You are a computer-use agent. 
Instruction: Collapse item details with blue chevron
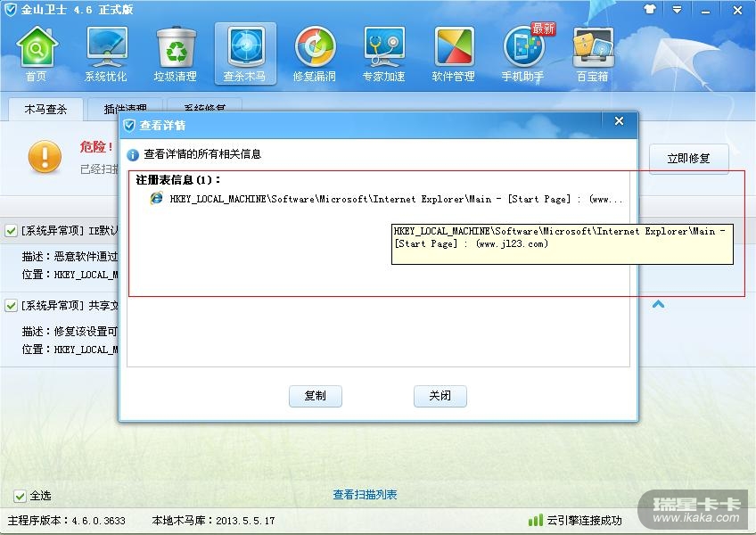click(658, 304)
